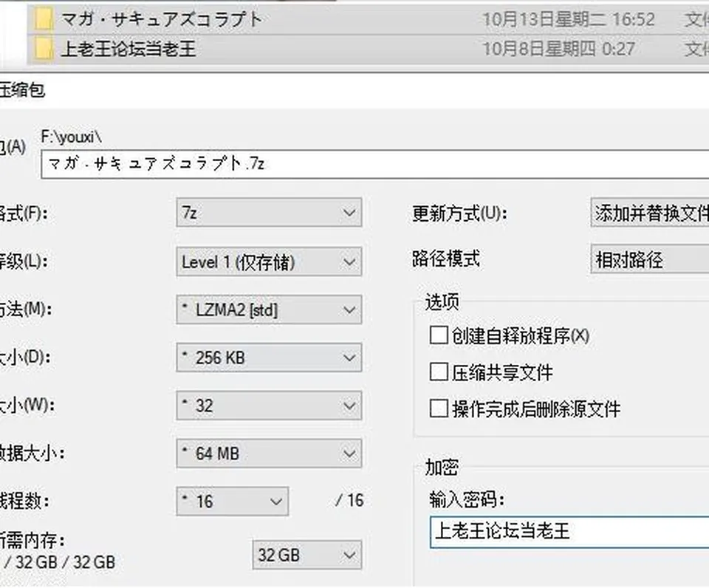This screenshot has width=709, height=588.
Task: Click the date 10月8日星期四 0:27
Action: (559, 49)
